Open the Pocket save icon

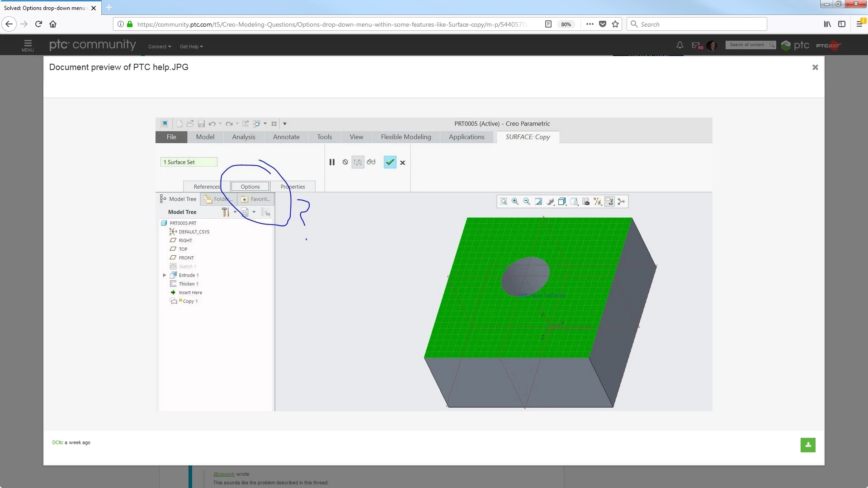pos(603,24)
